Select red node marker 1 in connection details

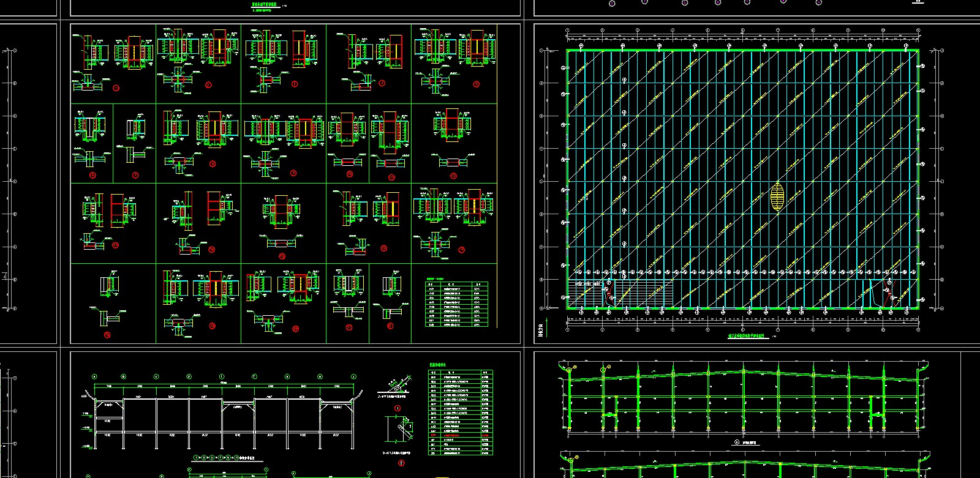[x=116, y=88]
